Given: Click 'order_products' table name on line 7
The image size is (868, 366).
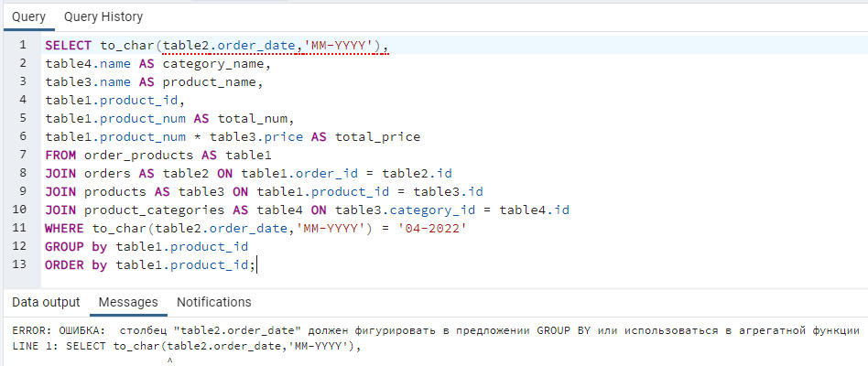Looking at the screenshot, I should (x=138, y=155).
